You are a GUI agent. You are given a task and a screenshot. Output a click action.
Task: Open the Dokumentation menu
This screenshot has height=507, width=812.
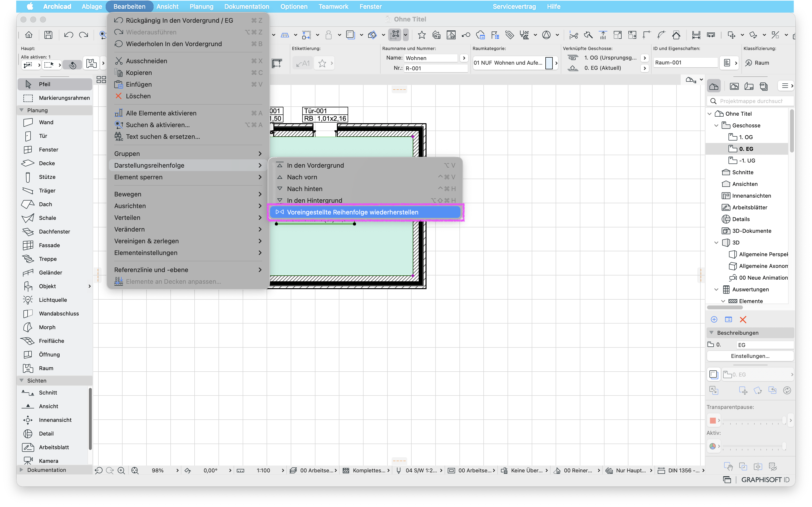tap(247, 6)
